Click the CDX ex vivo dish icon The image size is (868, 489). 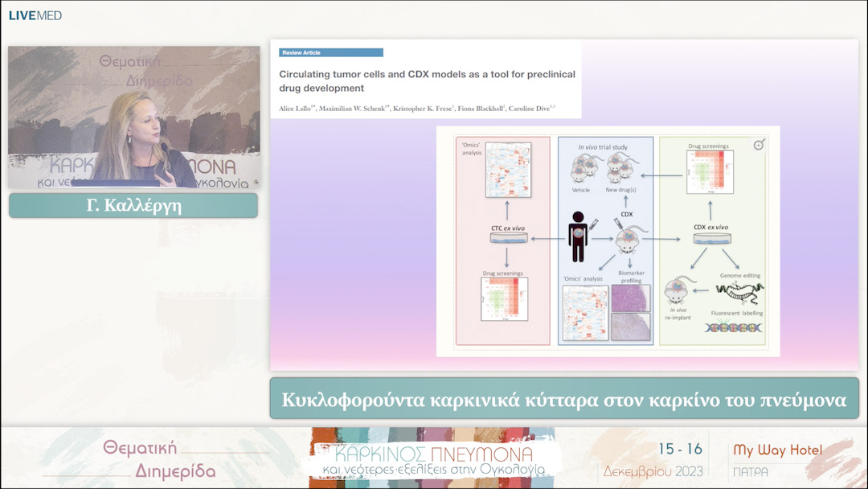(x=710, y=240)
